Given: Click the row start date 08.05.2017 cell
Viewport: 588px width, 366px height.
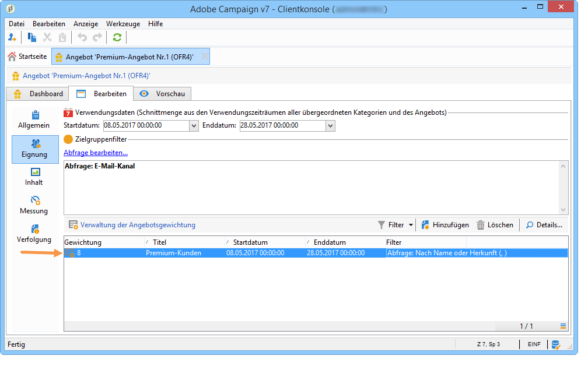Looking at the screenshot, I should click(256, 254).
